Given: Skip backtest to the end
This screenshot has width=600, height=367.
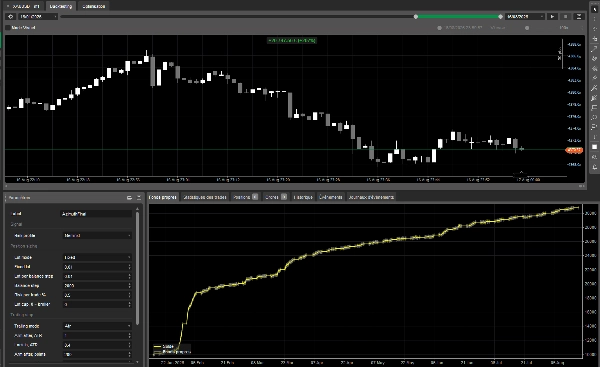Looking at the screenshot, I should [579, 16].
